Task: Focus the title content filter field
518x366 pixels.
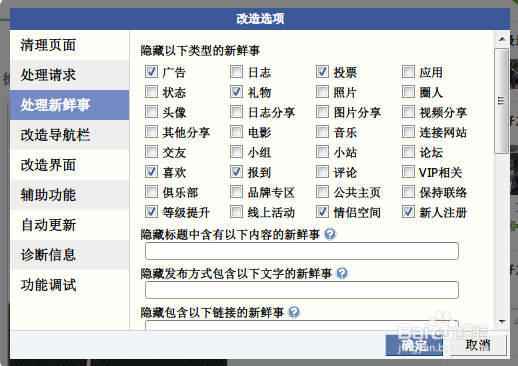Action: (x=302, y=251)
